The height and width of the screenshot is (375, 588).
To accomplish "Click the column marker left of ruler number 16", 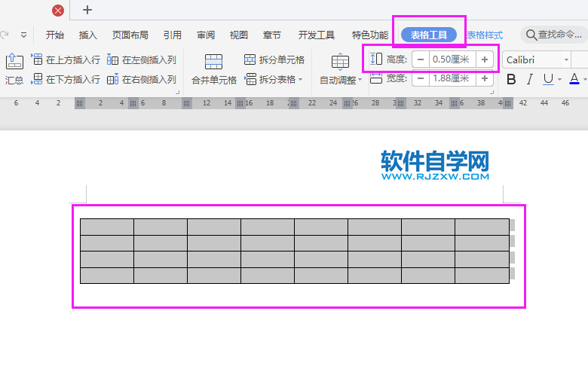I will pyautogui.click(x=240, y=103).
